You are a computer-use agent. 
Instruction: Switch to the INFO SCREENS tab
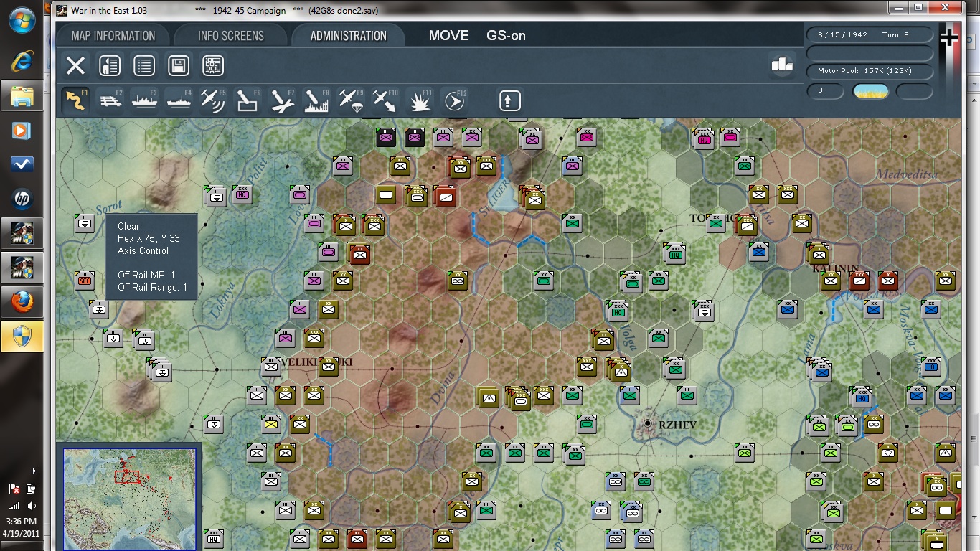coord(231,36)
